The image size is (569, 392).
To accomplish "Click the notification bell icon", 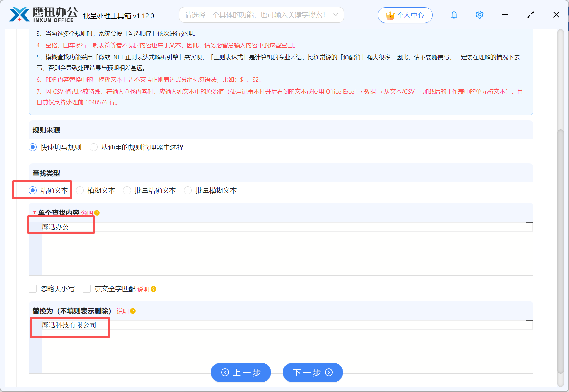I will [x=454, y=15].
